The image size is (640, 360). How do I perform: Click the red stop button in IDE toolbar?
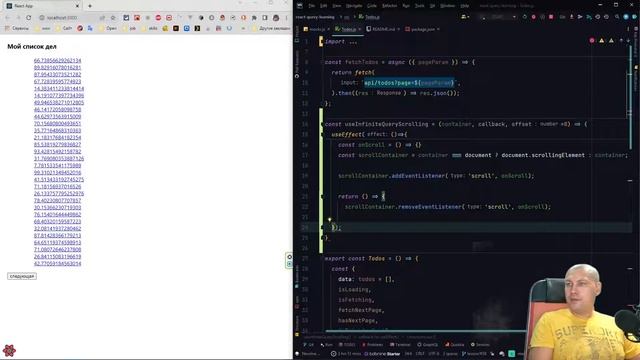[x=551, y=17]
